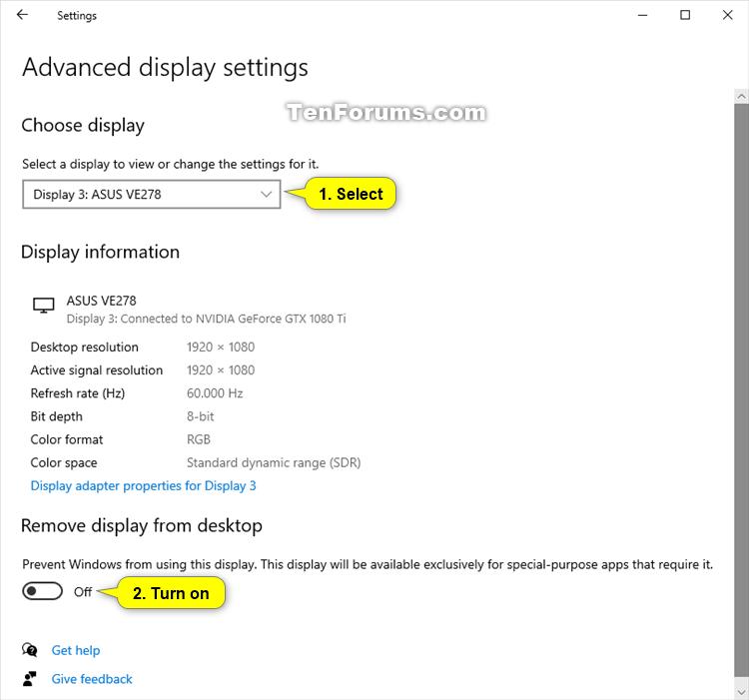Click the 8-bit depth value
The height and width of the screenshot is (700, 749).
(200, 416)
